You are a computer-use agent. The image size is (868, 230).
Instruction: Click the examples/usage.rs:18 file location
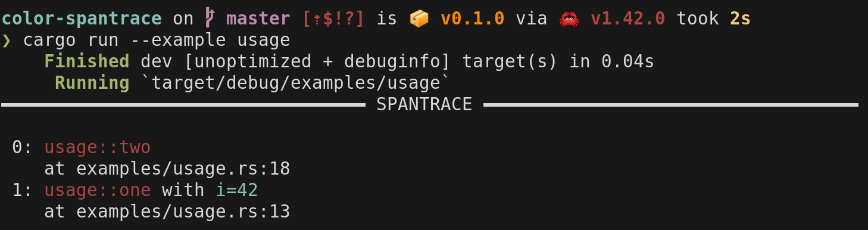pyautogui.click(x=183, y=169)
